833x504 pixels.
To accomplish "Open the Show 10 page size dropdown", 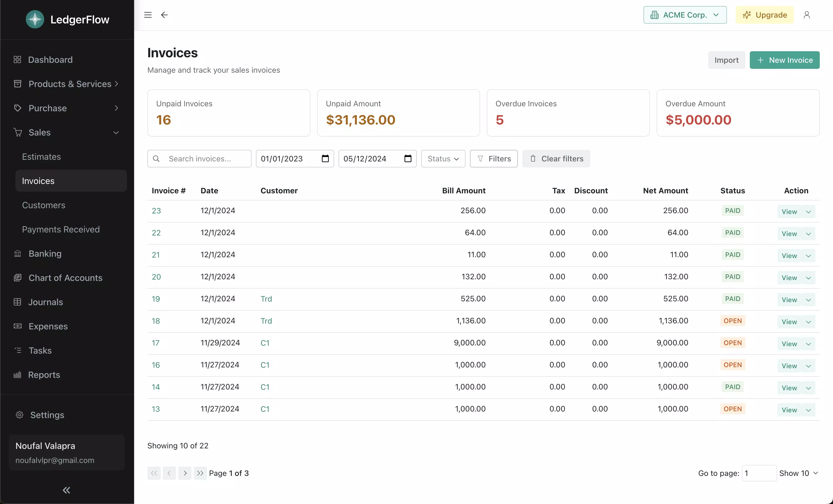I will [799, 473].
